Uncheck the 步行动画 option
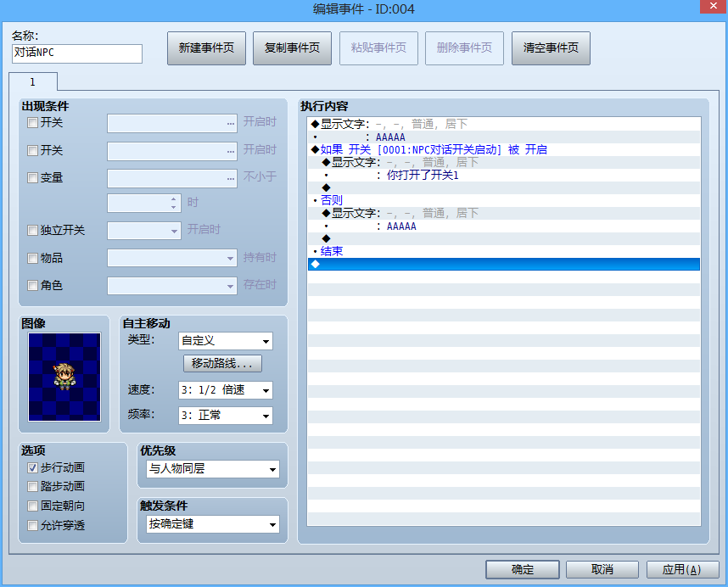 [x=32, y=467]
